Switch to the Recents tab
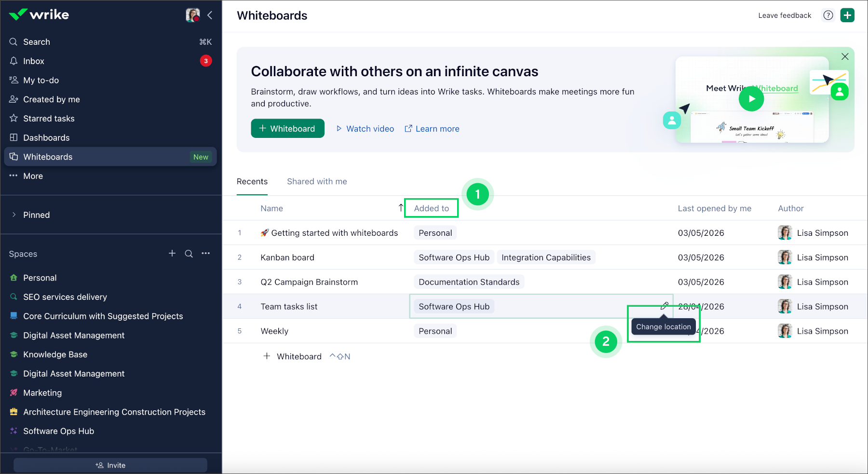The image size is (868, 474). pos(252,182)
